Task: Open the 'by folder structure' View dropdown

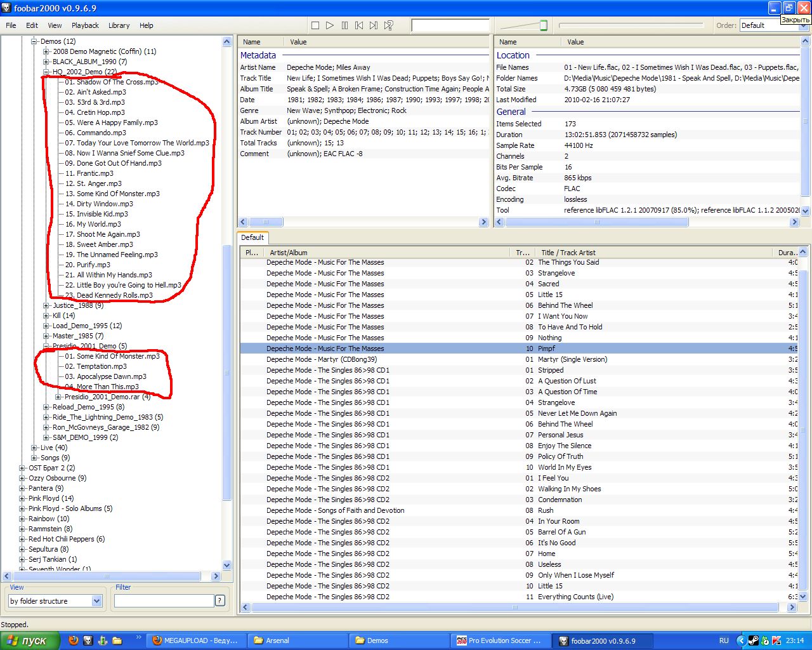Action: tap(97, 600)
